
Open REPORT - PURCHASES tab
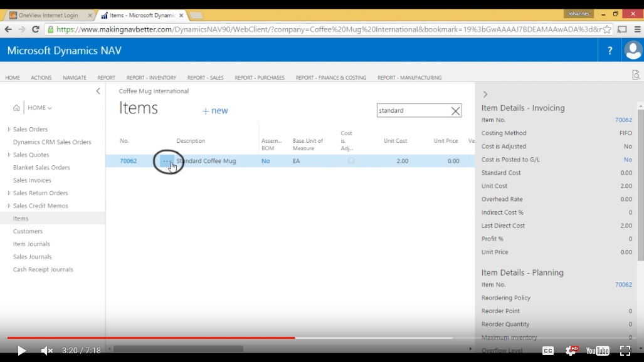(260, 78)
